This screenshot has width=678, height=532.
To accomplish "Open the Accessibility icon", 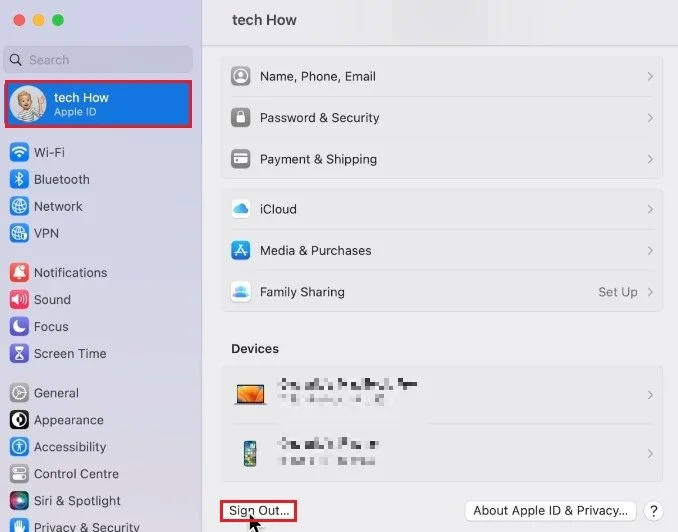I will (x=19, y=447).
